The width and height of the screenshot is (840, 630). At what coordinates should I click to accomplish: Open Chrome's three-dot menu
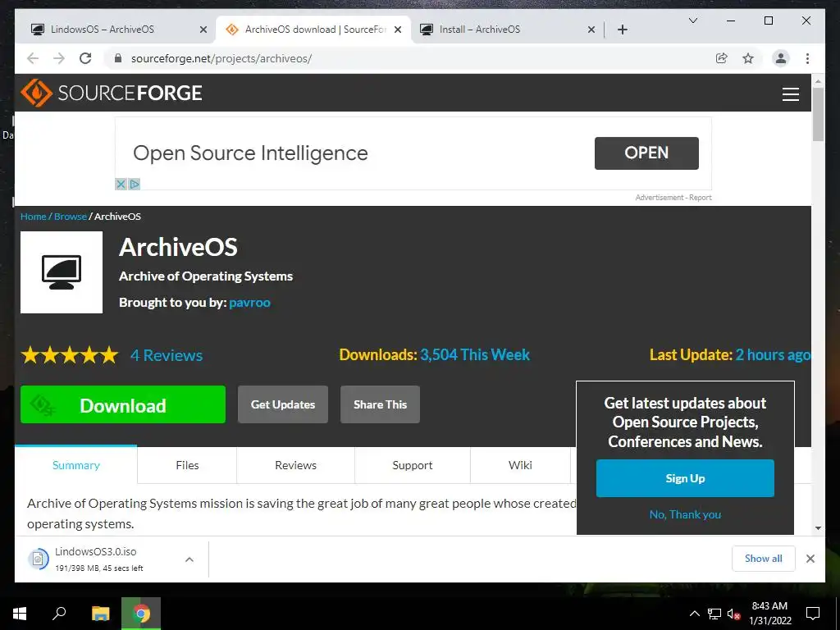(807, 58)
